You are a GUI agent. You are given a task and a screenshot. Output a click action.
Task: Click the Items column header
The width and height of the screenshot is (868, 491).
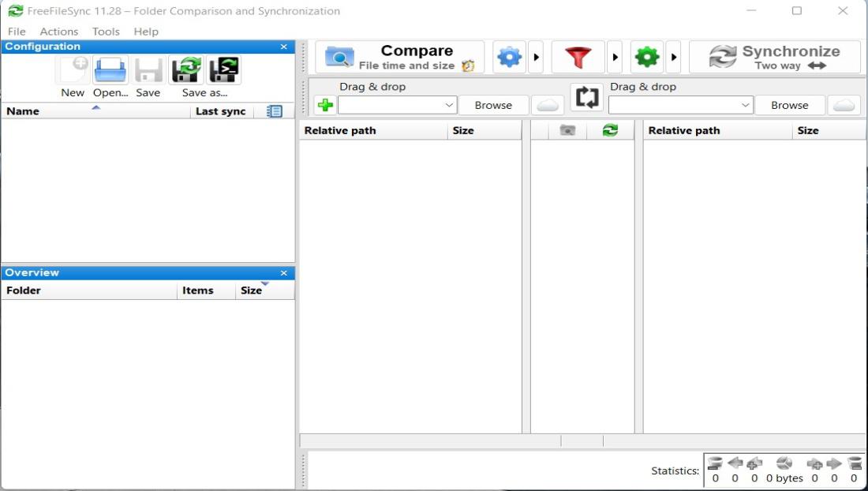coord(206,290)
